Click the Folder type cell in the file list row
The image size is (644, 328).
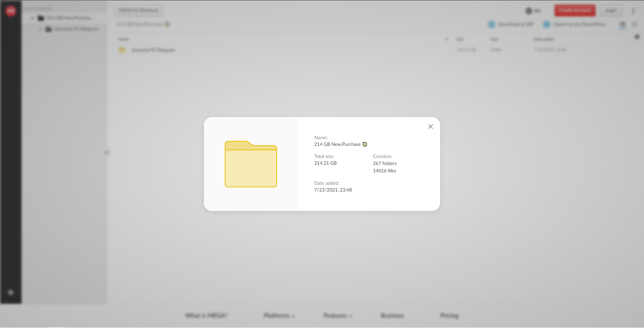495,50
